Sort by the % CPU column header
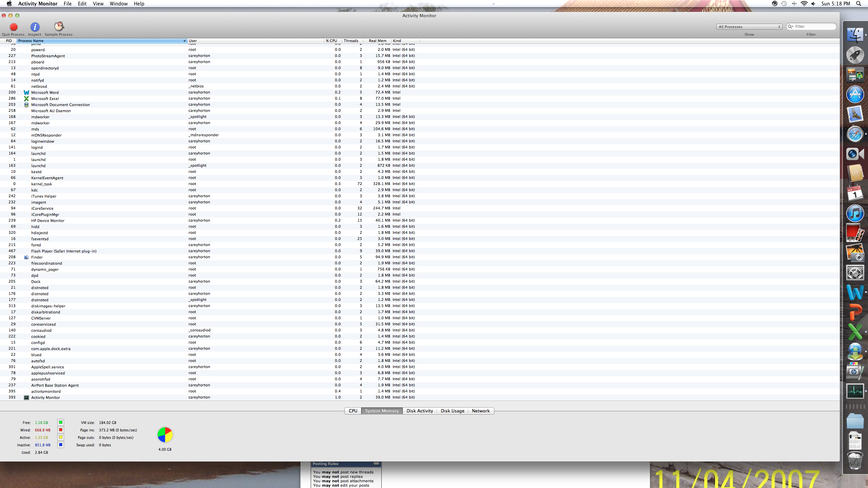 (x=333, y=41)
